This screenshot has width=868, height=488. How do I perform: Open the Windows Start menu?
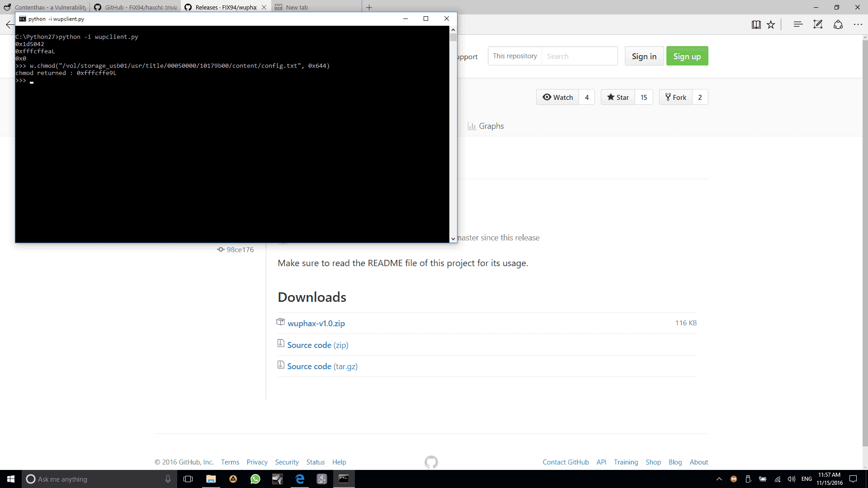tap(11, 479)
